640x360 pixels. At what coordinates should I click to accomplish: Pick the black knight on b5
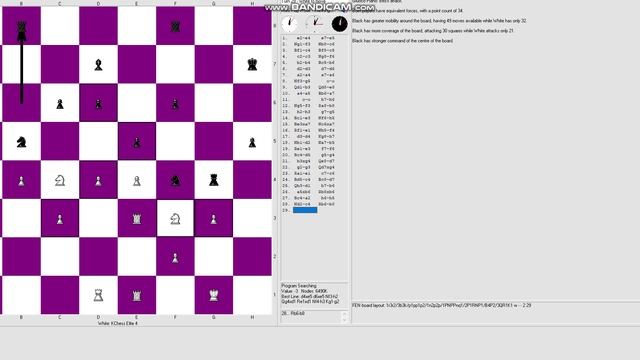pyautogui.click(x=21, y=142)
